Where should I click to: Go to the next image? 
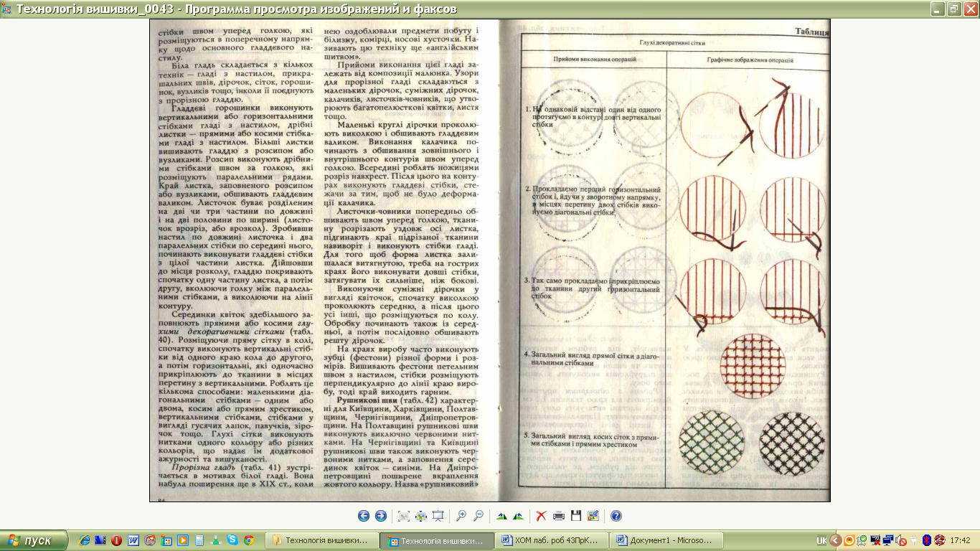pos(381,516)
